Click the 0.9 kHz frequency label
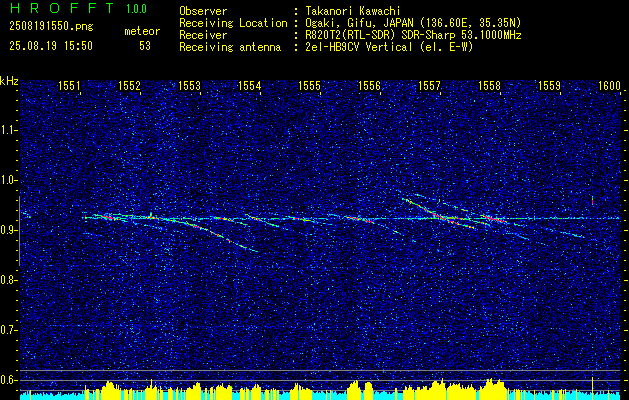 point(8,230)
